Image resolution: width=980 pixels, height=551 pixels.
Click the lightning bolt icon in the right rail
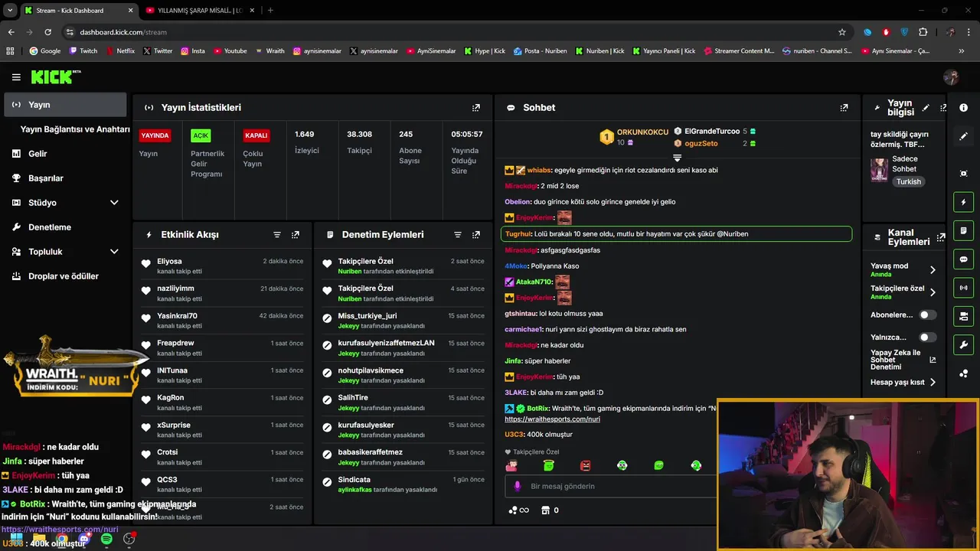[964, 203]
